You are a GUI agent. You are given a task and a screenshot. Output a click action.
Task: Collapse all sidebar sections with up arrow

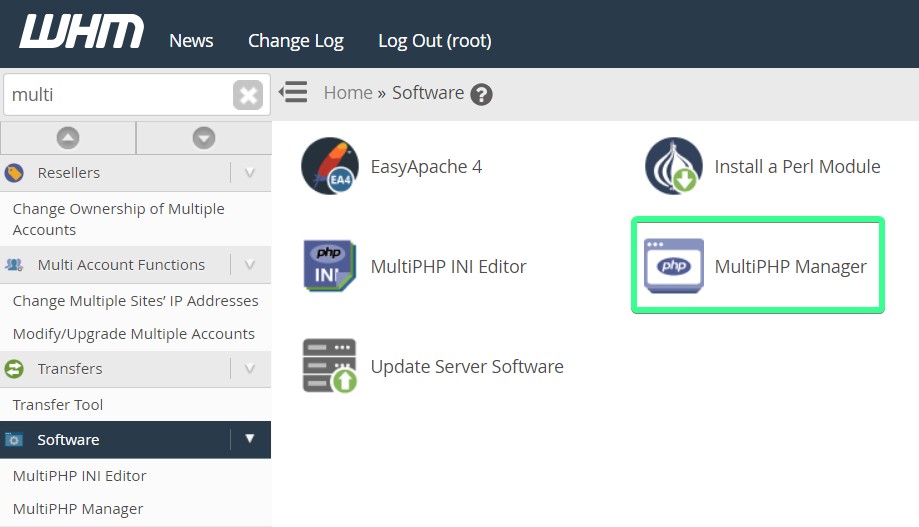(68, 138)
